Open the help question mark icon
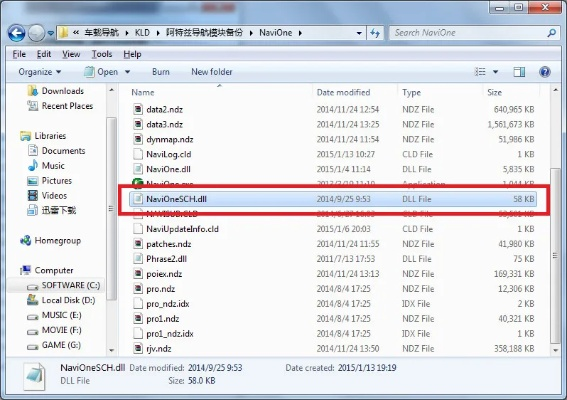Screen dimensions: 567x400 tap(545, 72)
